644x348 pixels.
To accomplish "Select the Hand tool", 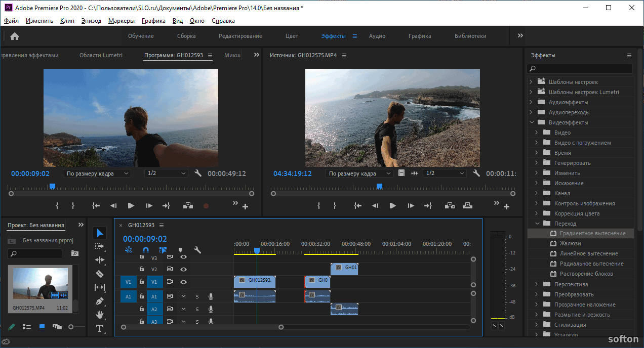I will tap(100, 315).
